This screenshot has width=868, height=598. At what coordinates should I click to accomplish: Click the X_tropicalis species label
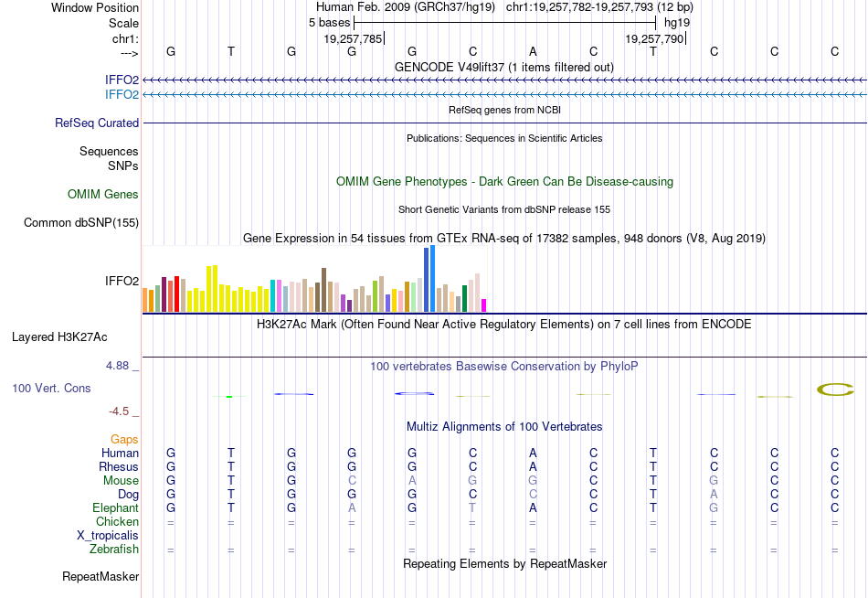tap(108, 536)
